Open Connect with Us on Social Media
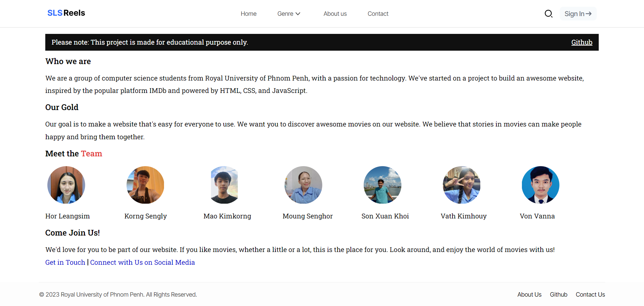The height and width of the screenshot is (306, 644). (142, 262)
